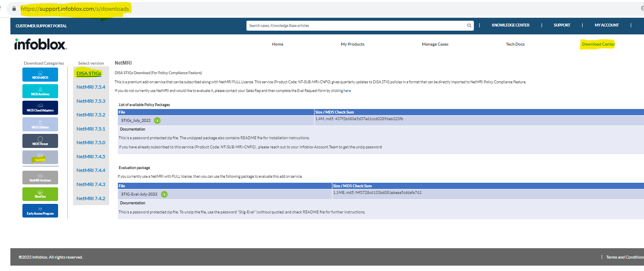644x271 pixels.
Task: Click the STIGs_July_2023 file name
Action: click(136, 121)
